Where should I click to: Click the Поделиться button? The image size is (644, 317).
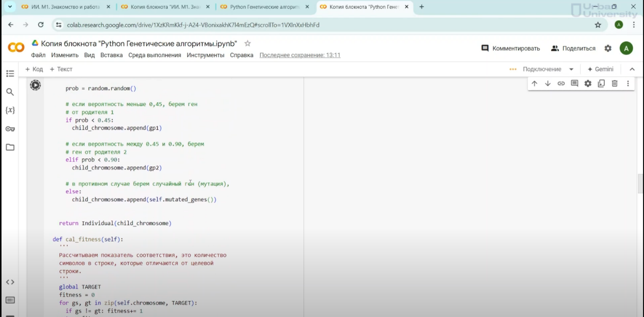click(x=573, y=48)
